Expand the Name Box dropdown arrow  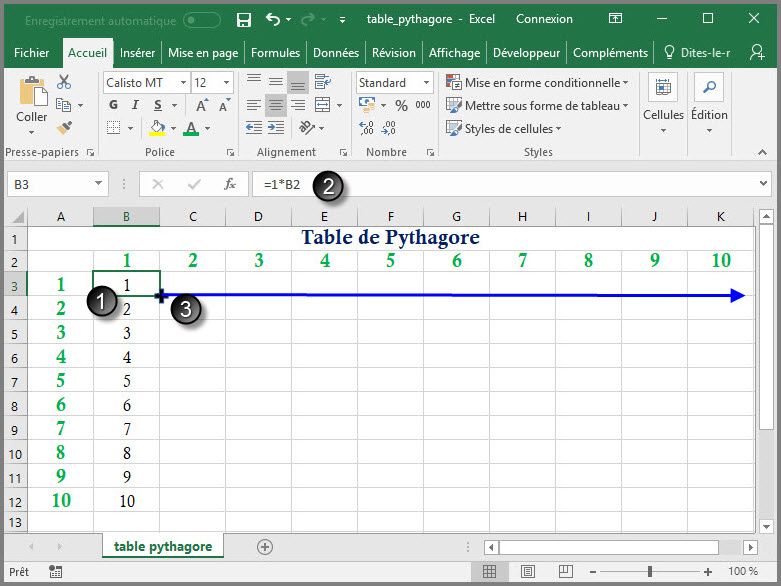coord(99,184)
